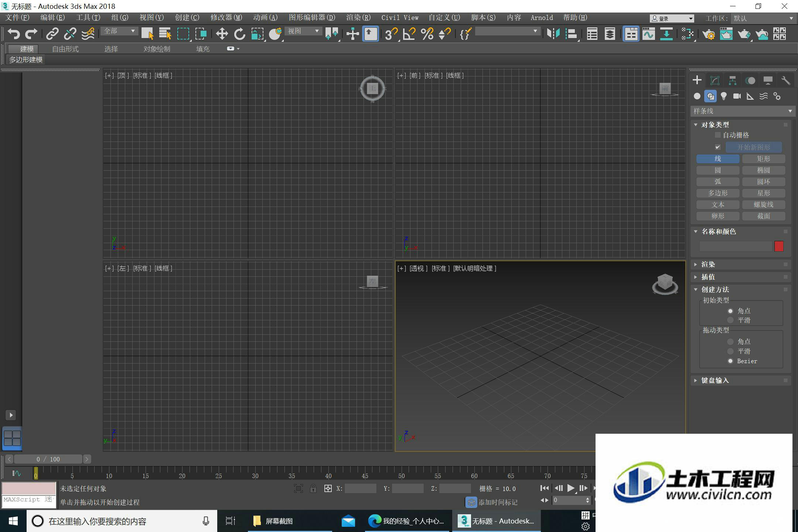Open the 全部 selection filter dropdown
Viewport: 798px width, 532px height.
(x=119, y=31)
